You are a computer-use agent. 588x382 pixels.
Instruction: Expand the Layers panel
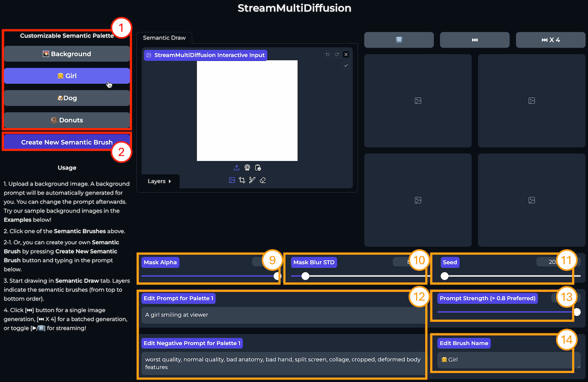160,181
